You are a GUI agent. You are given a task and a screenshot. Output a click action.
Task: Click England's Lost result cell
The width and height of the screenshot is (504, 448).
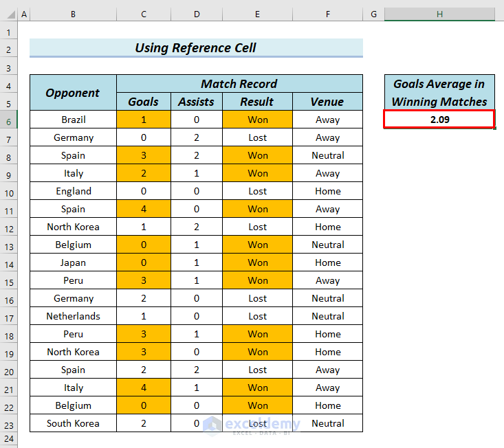pos(257,191)
